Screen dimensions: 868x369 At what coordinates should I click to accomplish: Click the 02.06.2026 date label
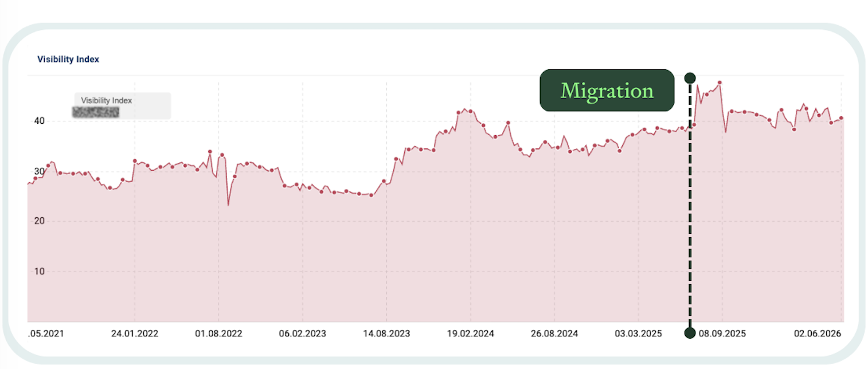click(816, 334)
